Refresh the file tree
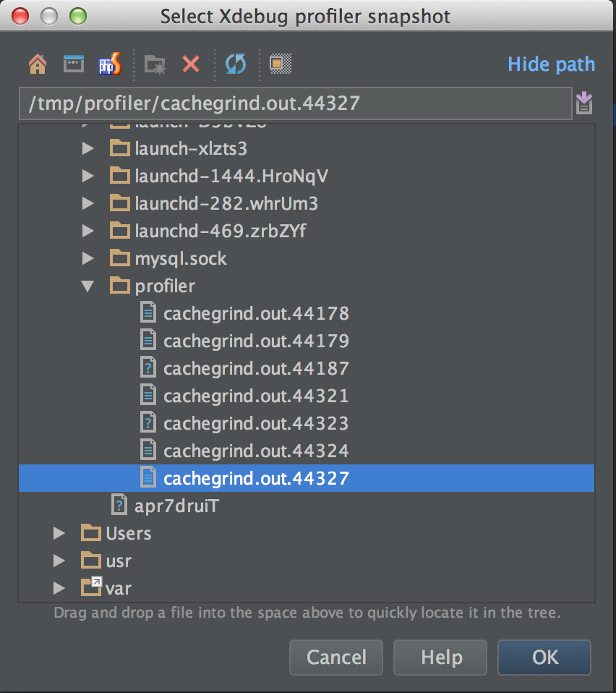616x693 pixels. 236,64
